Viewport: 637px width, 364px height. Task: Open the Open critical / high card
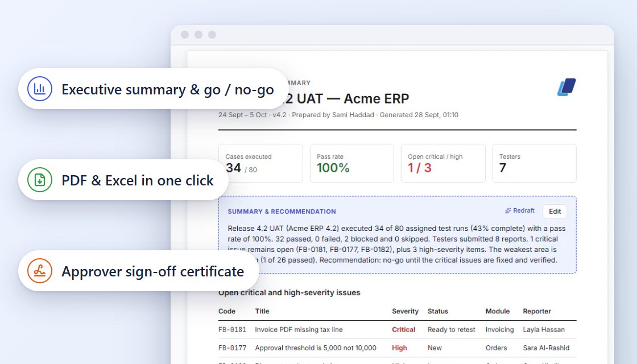click(443, 163)
